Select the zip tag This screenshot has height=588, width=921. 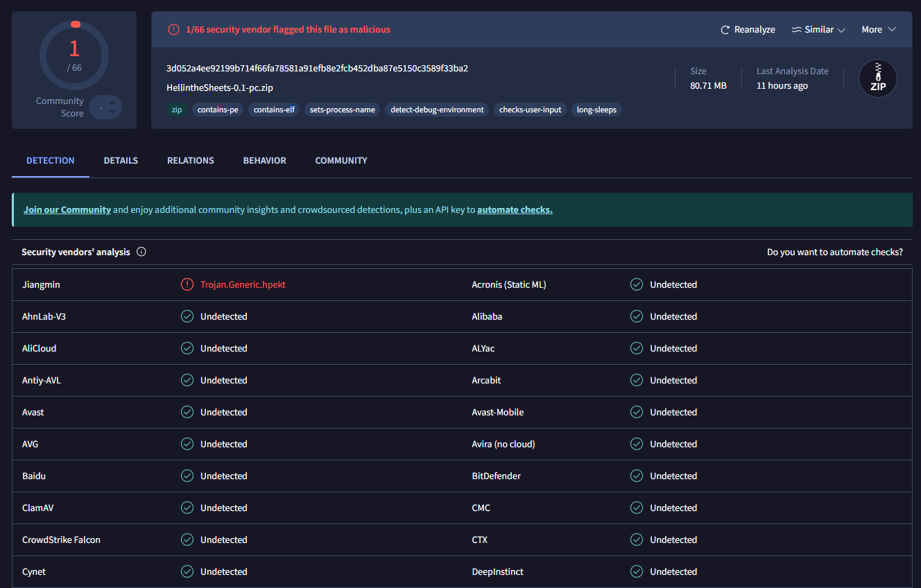pyautogui.click(x=177, y=110)
